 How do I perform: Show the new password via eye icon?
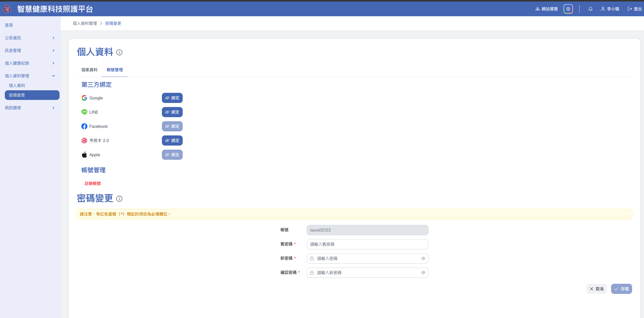(423, 258)
